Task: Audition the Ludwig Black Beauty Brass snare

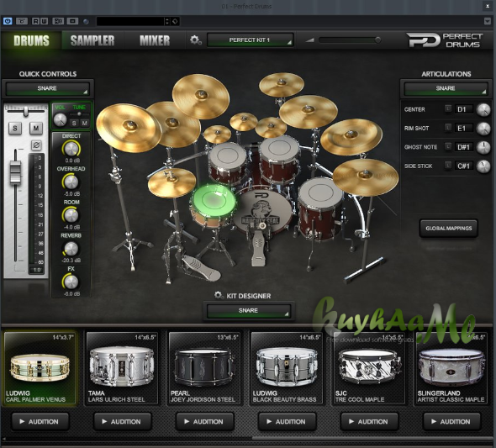Action: point(288,421)
